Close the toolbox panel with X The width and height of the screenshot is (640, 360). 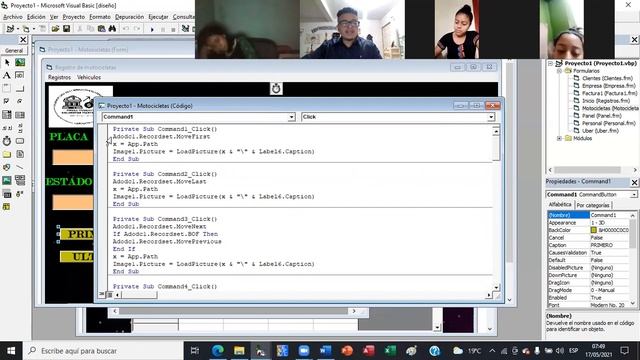(x=23, y=40)
